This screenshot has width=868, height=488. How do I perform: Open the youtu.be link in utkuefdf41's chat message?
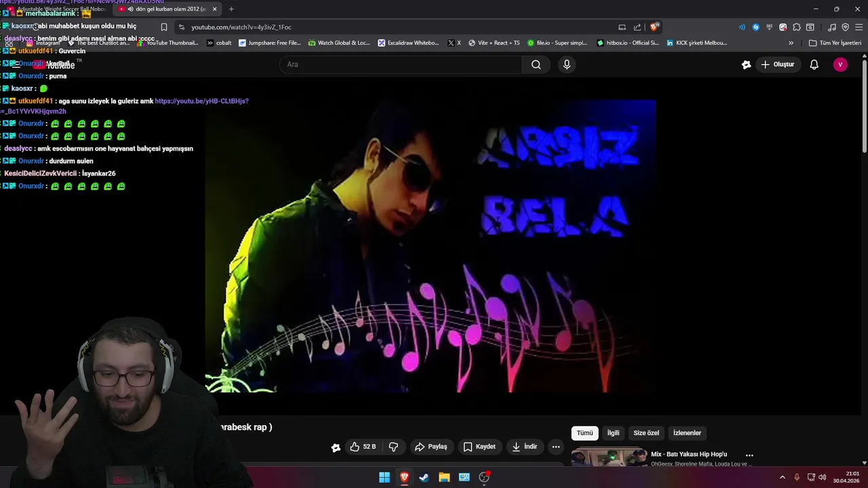click(201, 101)
